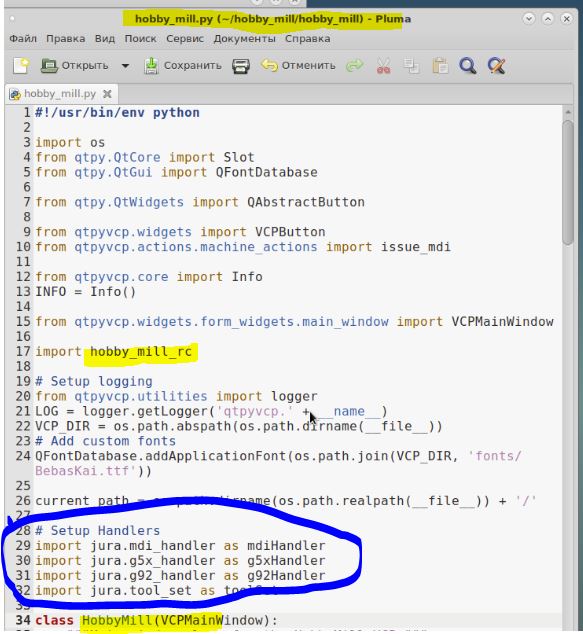Click the Copy icon in toolbar
Image resolution: width=583 pixels, height=634 pixels.
click(x=412, y=66)
